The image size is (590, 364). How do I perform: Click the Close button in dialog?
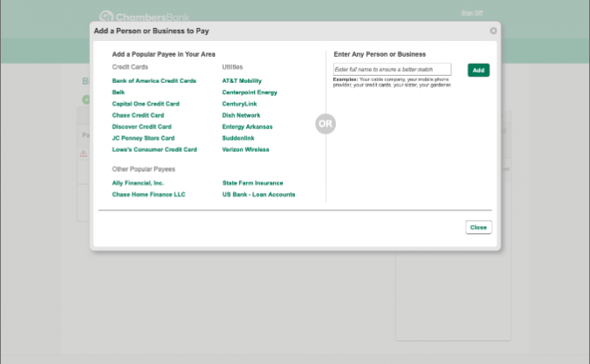[478, 227]
